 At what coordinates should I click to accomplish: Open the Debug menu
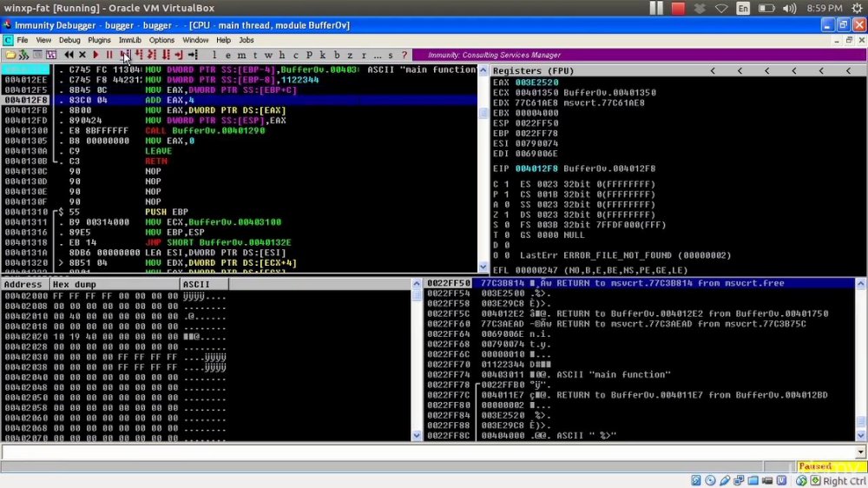69,40
